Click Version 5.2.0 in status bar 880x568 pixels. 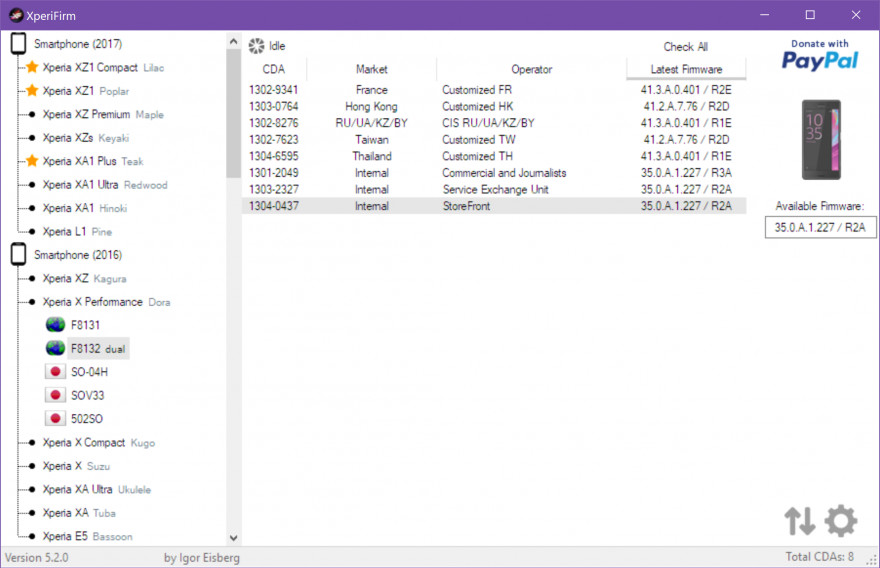(36, 558)
